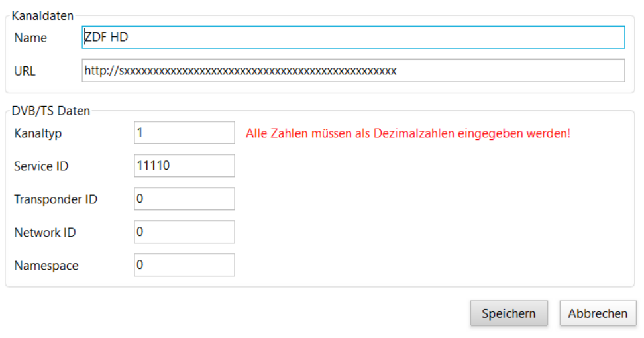Screen dimensions: 644x338
Task: Place cursor in the http:// URL text
Action: tap(241, 71)
